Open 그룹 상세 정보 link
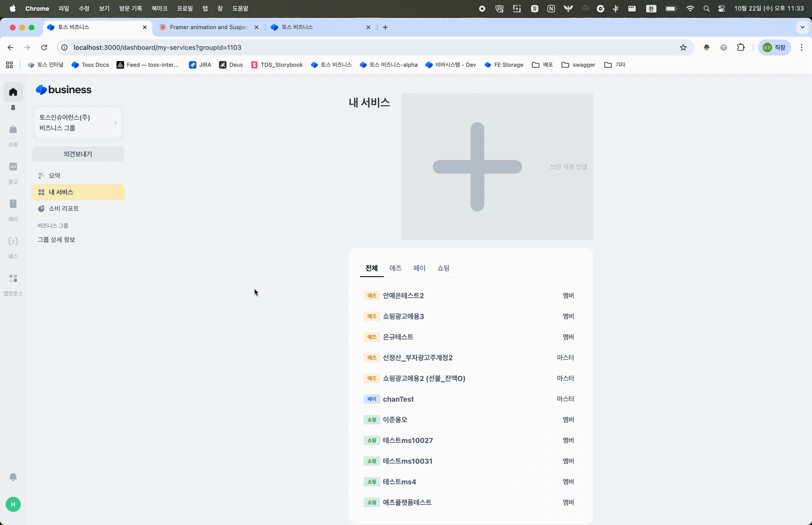 tap(56, 240)
